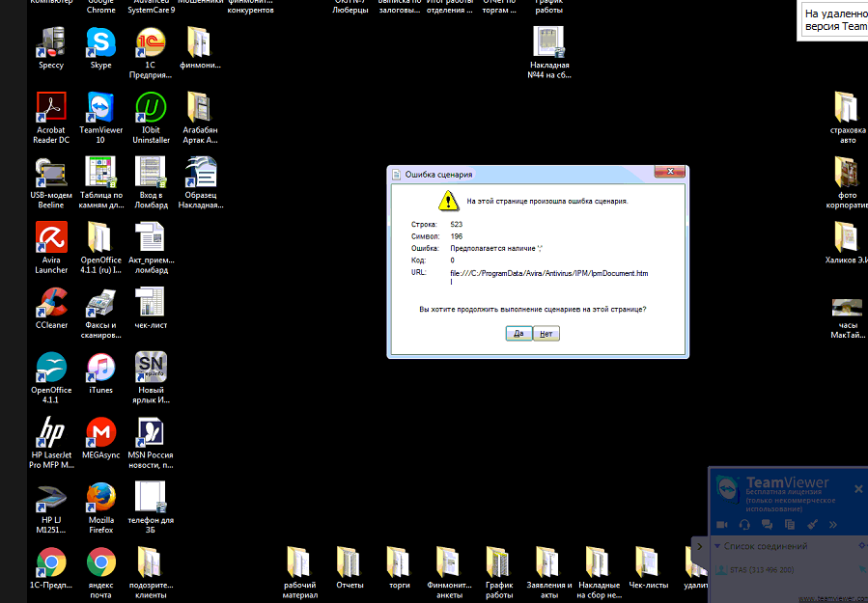Image resolution: width=868 pixels, height=603 pixels.
Task: Select Таблица по камням spreadsheet file
Action: click(x=100, y=183)
